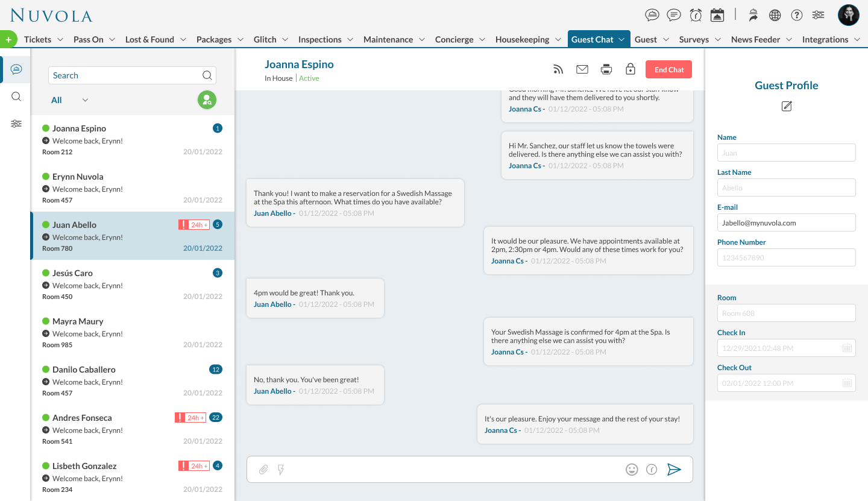Open Lisbeth Gonzalez's conversation

[x=133, y=477]
